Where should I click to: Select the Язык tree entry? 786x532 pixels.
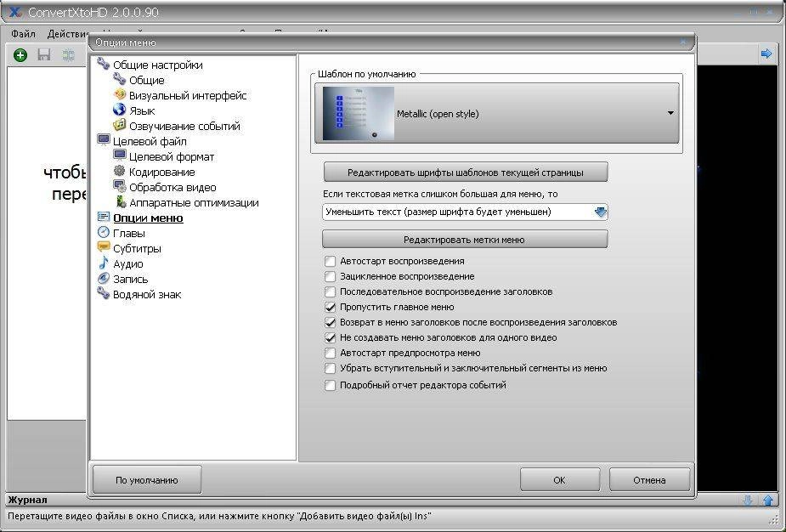click(x=142, y=110)
